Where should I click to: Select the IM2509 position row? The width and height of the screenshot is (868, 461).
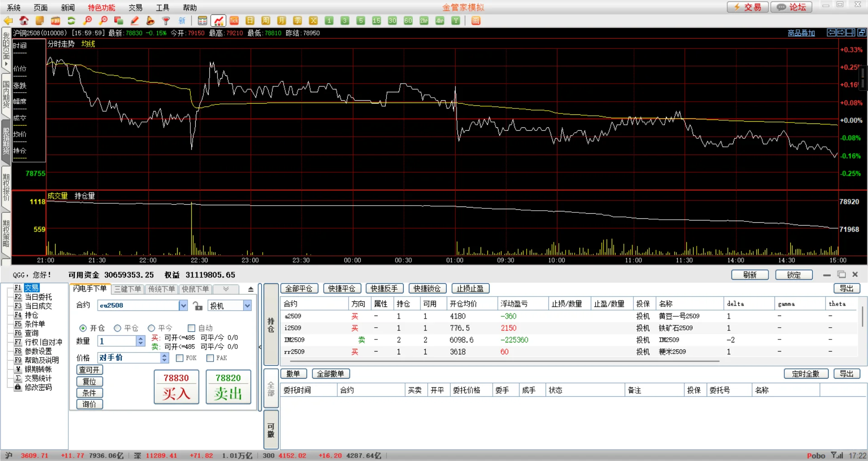tap(570, 340)
